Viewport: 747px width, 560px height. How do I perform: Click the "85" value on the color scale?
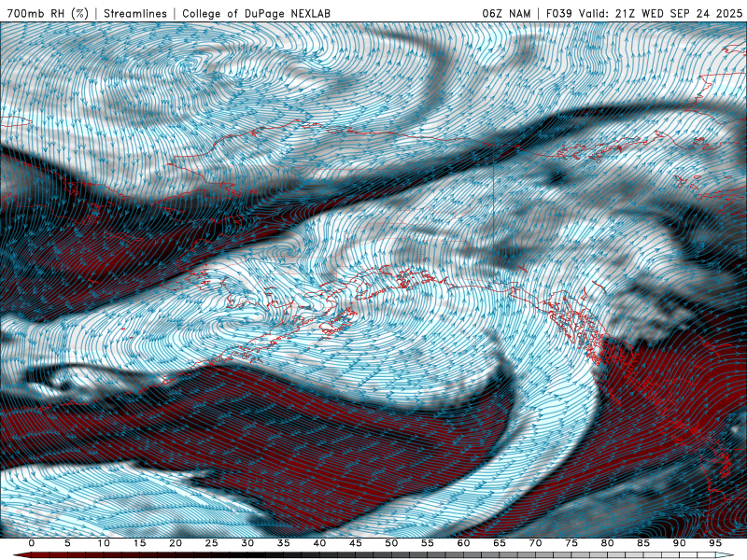click(643, 543)
